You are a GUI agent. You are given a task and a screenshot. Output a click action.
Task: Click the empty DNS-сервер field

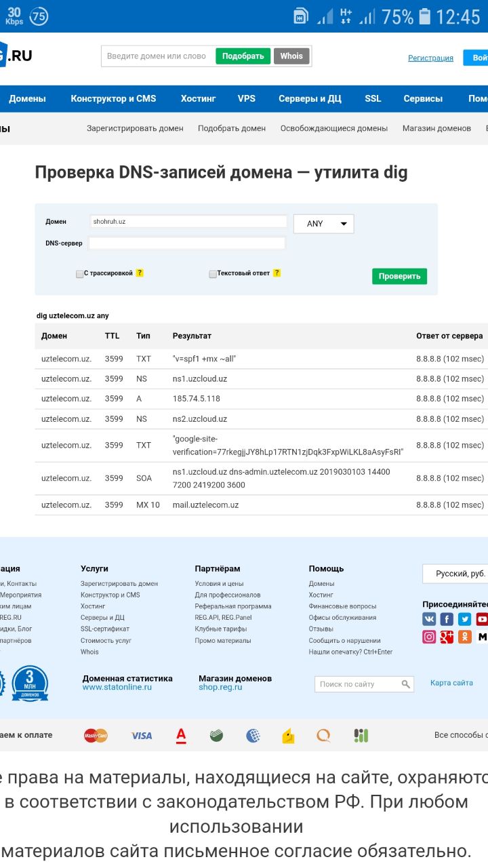[186, 243]
